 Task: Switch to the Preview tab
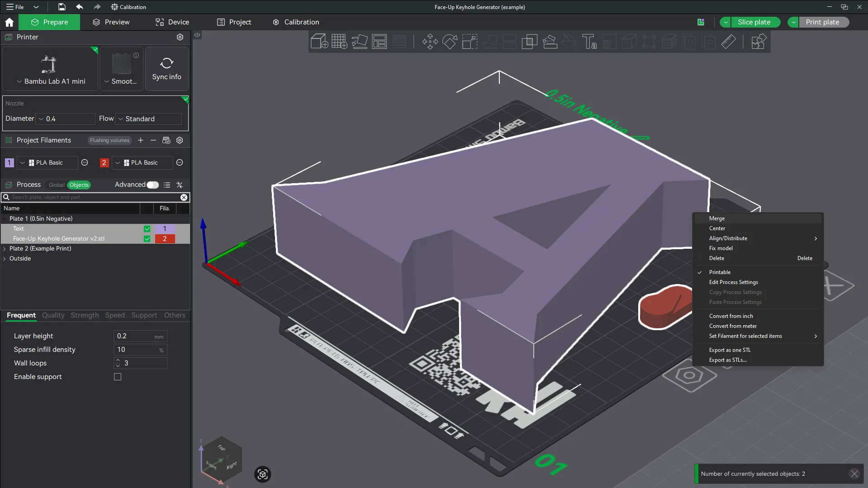click(111, 22)
